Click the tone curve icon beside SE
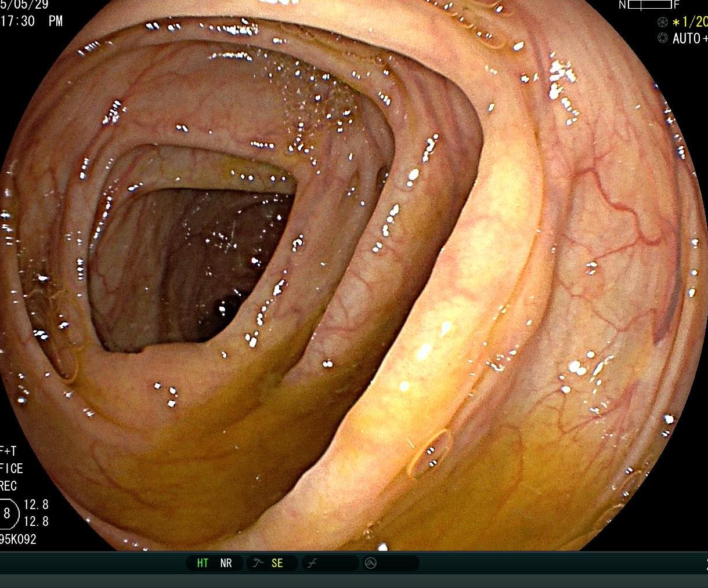708x588 pixels. 258,563
